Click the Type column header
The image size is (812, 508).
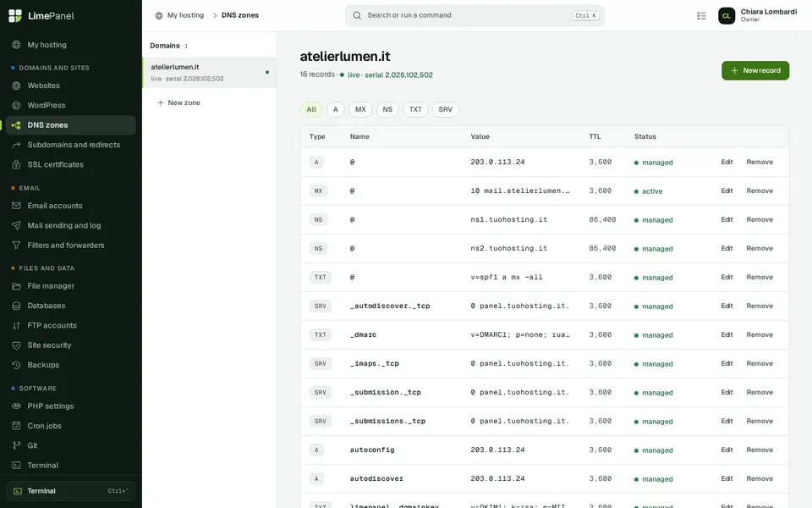click(x=317, y=137)
